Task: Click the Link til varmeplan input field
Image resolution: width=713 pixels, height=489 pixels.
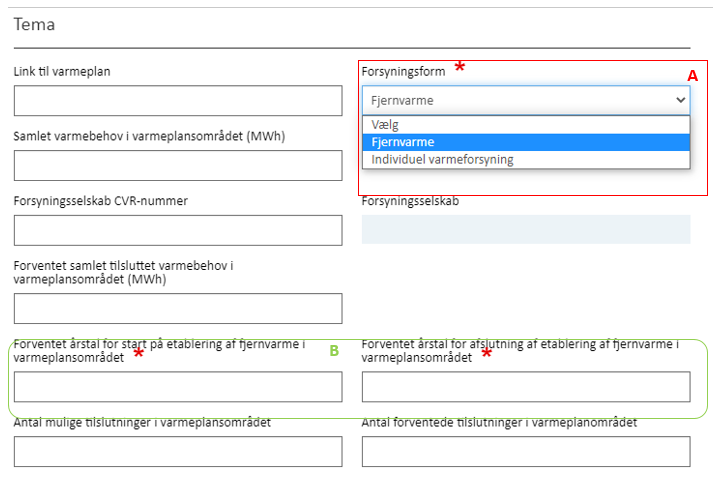Action: coord(178,101)
